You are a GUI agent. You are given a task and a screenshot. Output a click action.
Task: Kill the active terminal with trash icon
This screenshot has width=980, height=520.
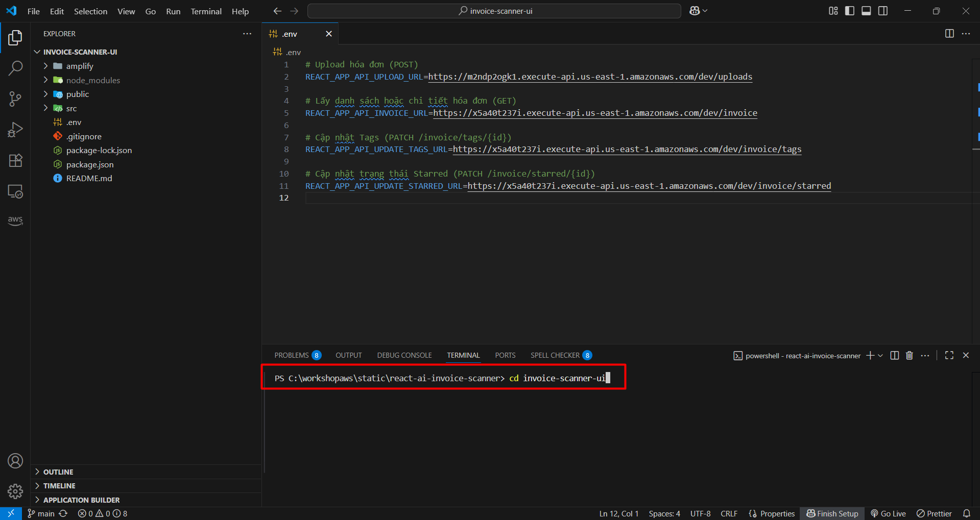pyautogui.click(x=909, y=355)
